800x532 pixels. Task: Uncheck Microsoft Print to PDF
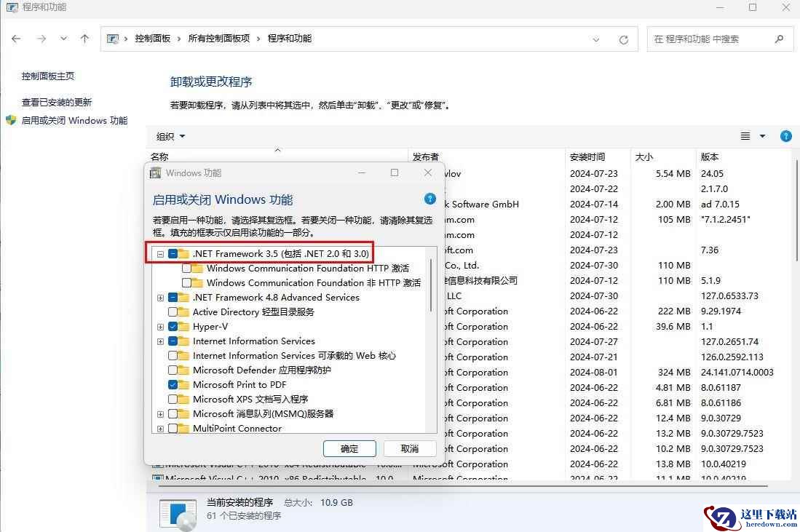click(x=173, y=385)
